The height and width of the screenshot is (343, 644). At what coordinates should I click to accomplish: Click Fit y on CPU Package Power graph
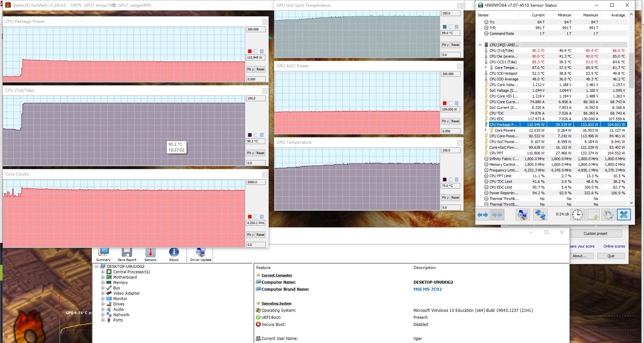(251, 69)
